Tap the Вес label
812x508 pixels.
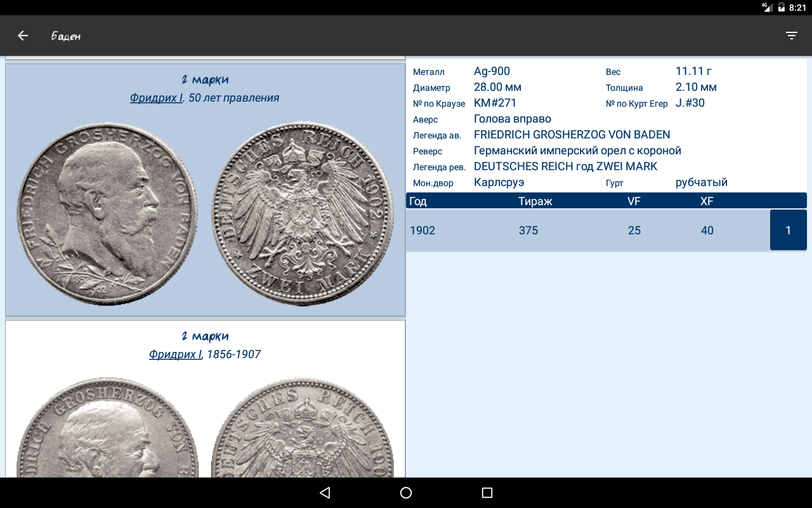click(613, 72)
